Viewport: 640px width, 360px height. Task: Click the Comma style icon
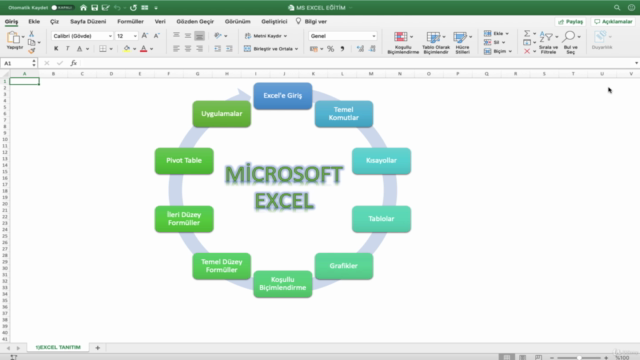click(342, 49)
